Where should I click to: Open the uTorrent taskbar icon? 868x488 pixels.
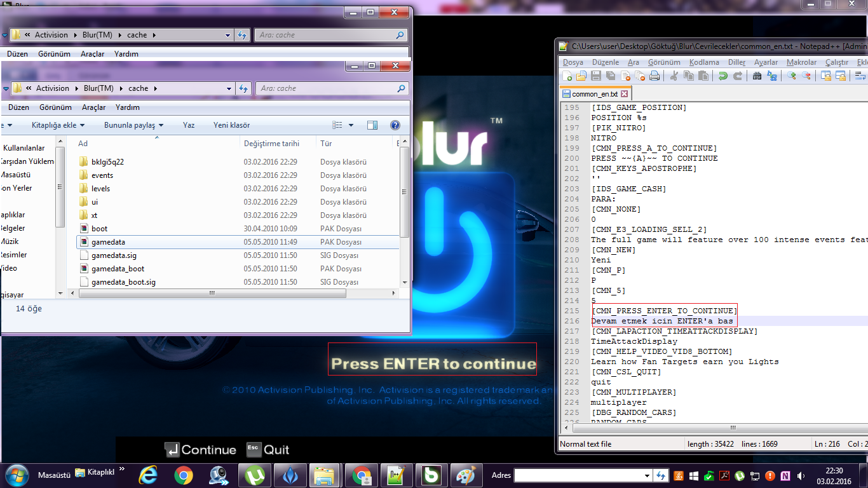[x=255, y=475]
